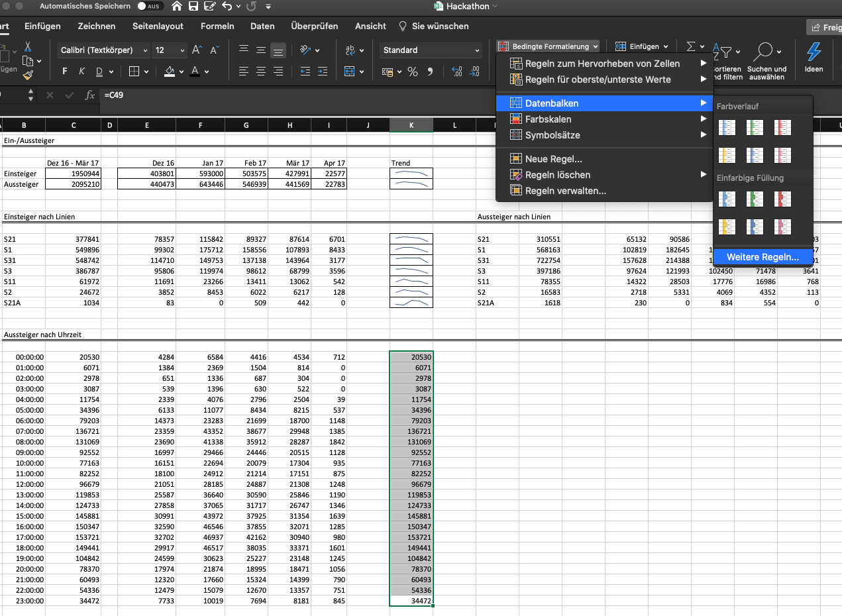Click Weitere Regeln... in the submenu
The height and width of the screenshot is (616, 842).
pyautogui.click(x=763, y=257)
